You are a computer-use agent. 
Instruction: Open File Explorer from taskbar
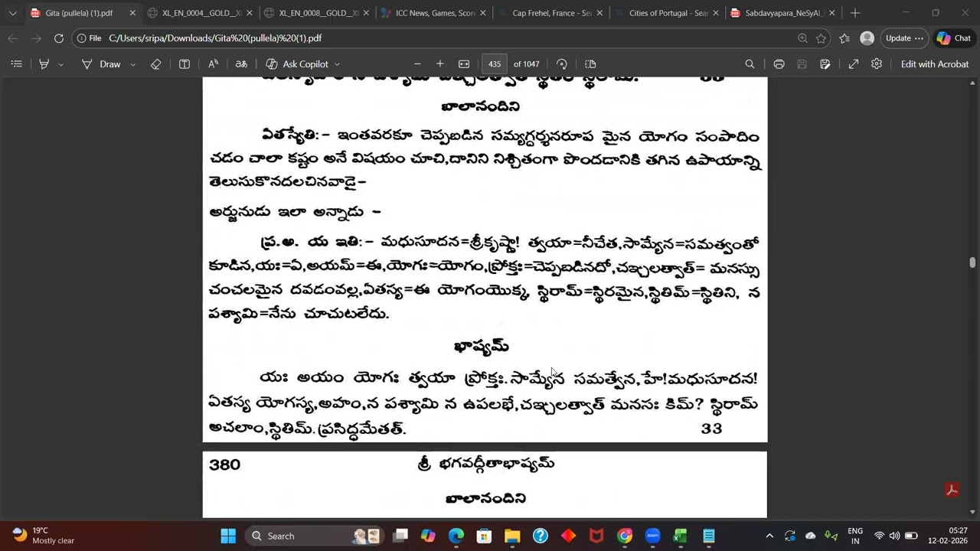click(x=512, y=536)
